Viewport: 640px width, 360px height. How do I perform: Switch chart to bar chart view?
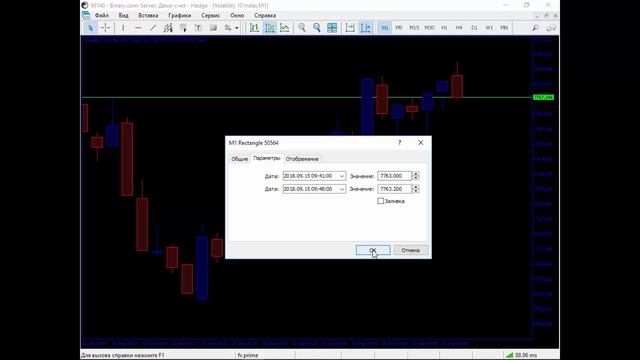(x=254, y=28)
